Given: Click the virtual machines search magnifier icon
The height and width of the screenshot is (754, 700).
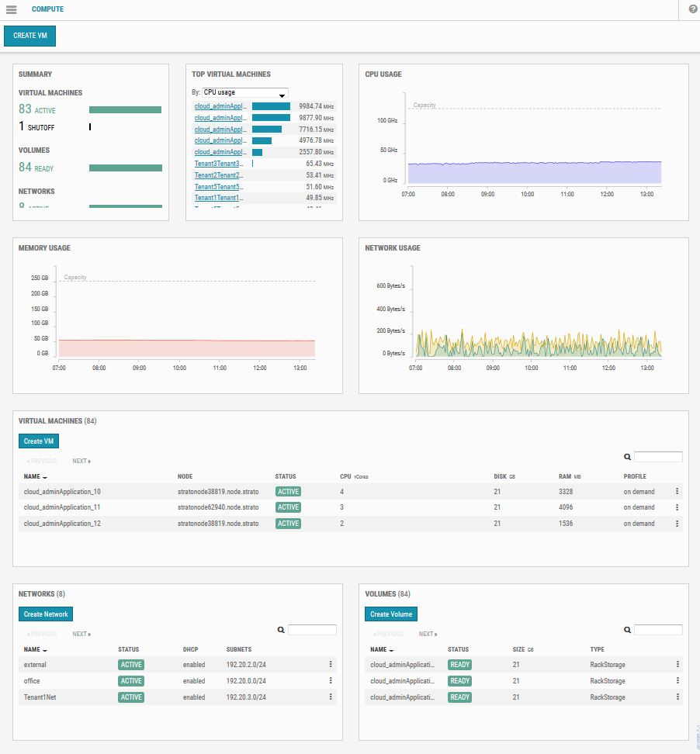Looking at the screenshot, I should (x=627, y=457).
